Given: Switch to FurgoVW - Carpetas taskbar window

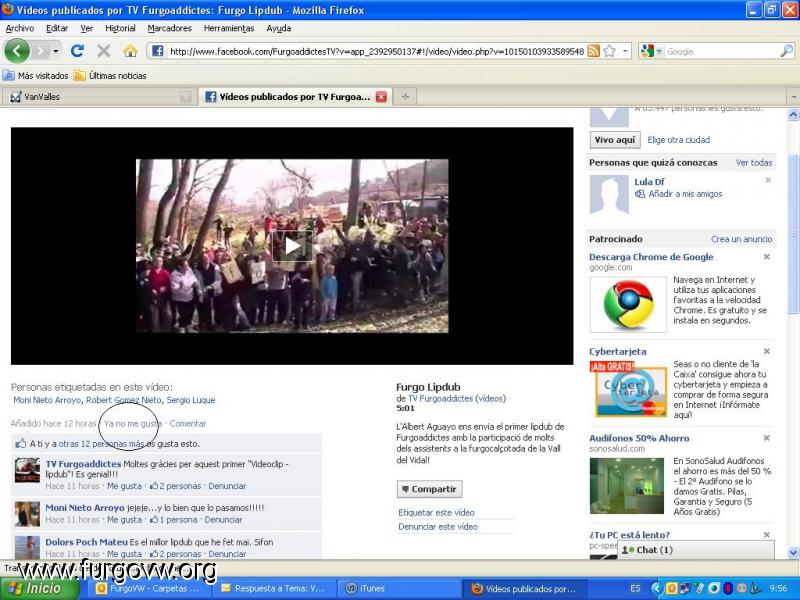Looking at the screenshot, I should [149, 588].
